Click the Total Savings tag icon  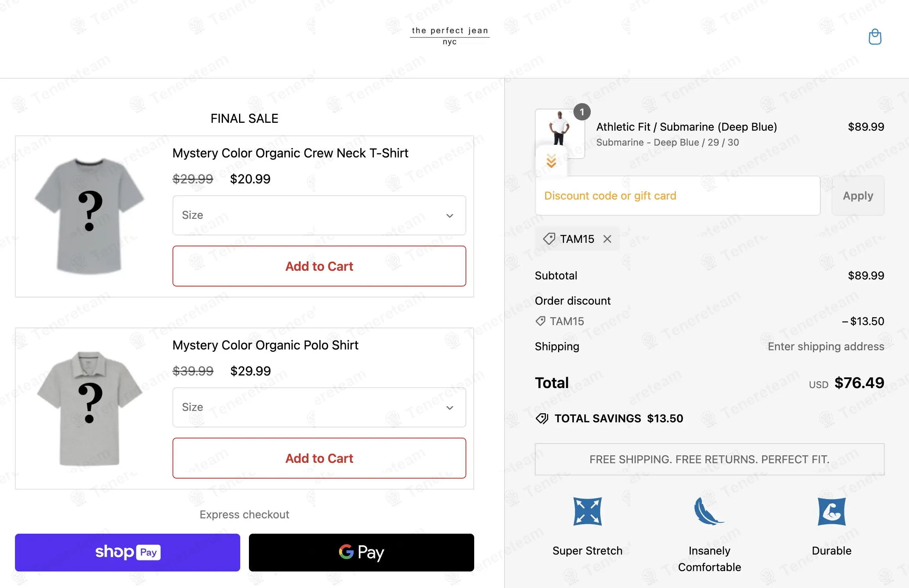(542, 418)
